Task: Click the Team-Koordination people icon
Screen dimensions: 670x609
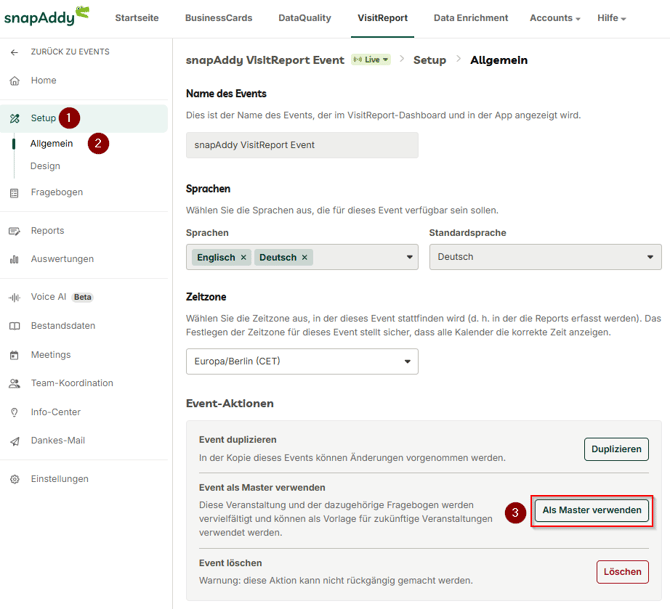Action: (x=15, y=383)
